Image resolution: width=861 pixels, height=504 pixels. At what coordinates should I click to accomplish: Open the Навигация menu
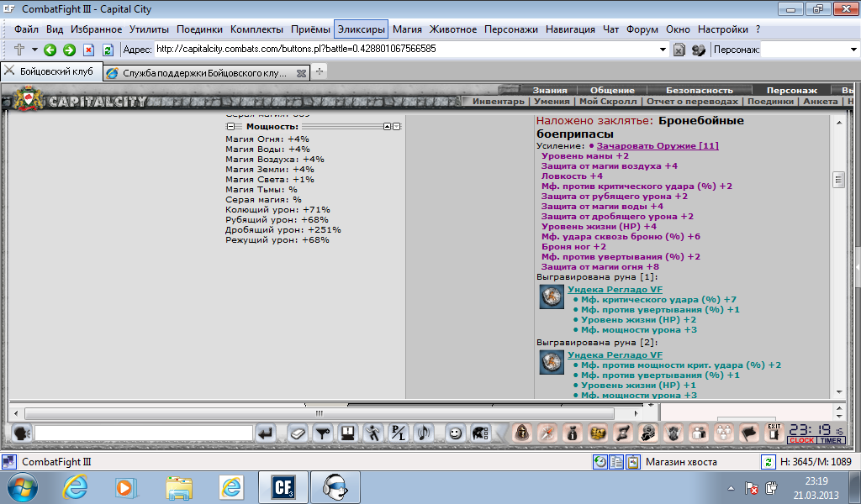[x=571, y=29]
